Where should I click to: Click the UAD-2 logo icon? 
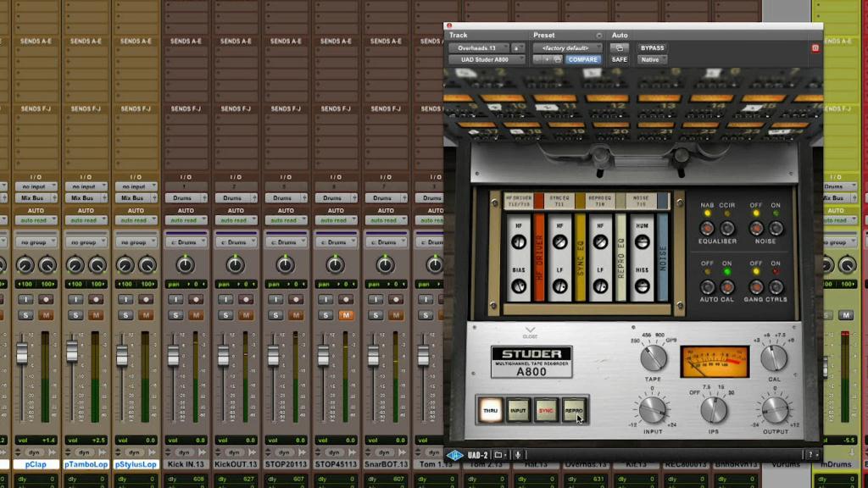pos(455,455)
